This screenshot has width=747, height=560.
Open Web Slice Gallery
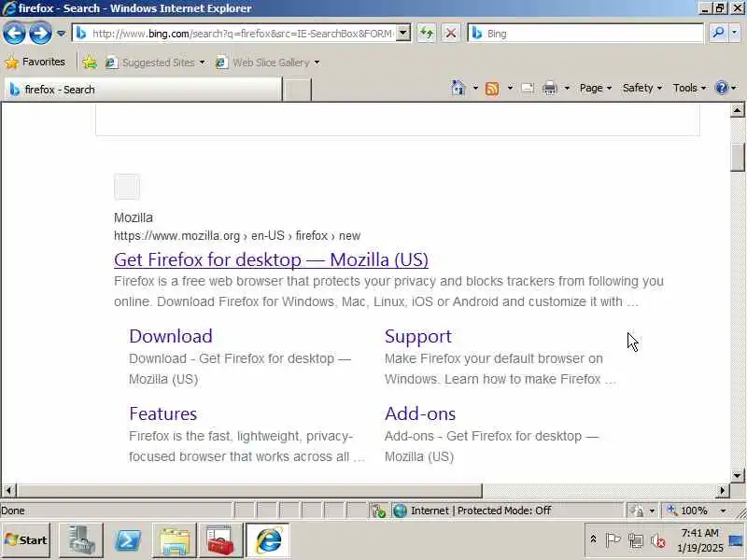click(x=267, y=63)
